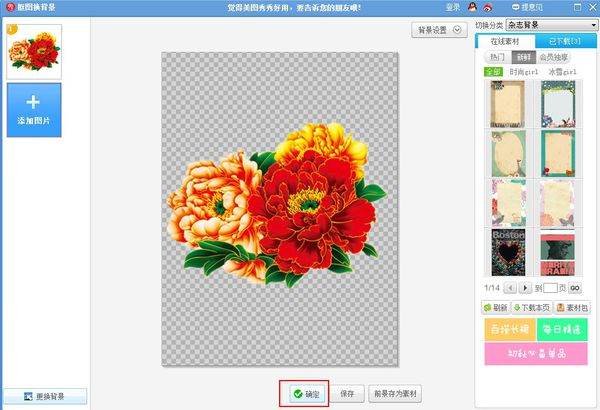This screenshot has width=600, height=410.
Task: Click the 添加图片 plus tile
Action: pos(34,110)
